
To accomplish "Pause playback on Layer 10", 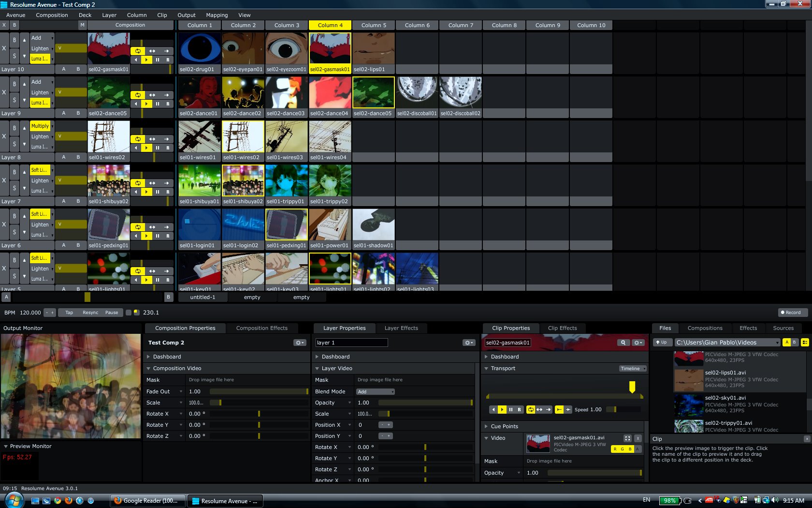I will click(157, 60).
